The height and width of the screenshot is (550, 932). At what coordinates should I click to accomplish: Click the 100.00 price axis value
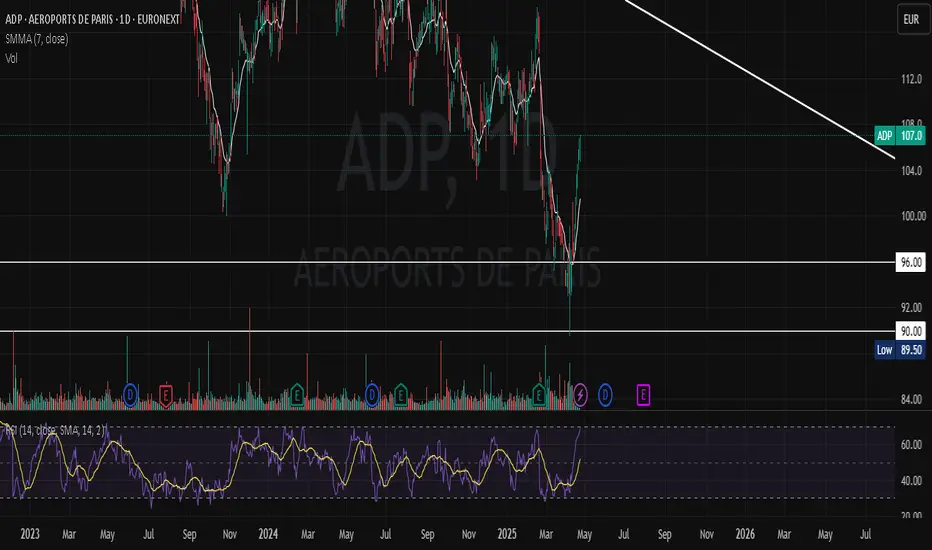913,216
